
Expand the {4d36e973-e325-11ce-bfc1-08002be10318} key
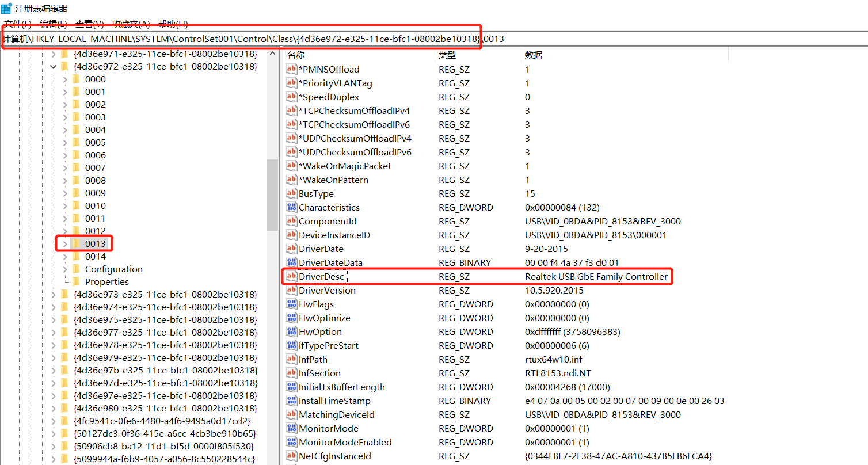(53, 294)
